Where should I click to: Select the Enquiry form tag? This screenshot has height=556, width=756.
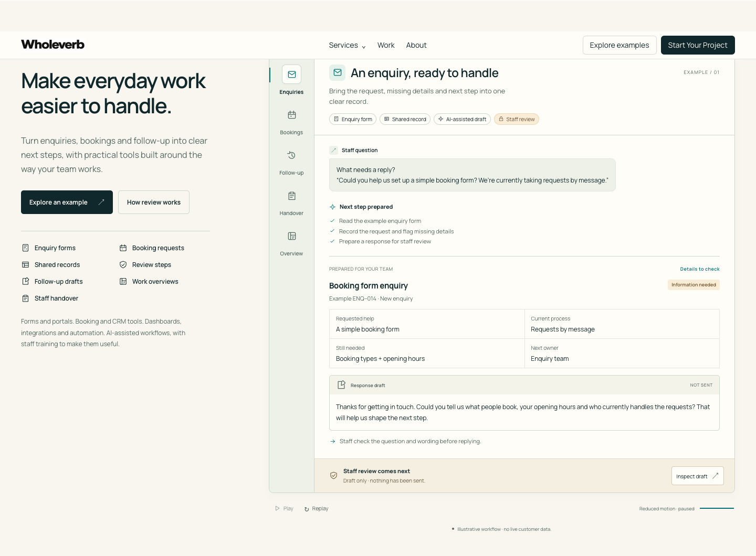point(353,119)
